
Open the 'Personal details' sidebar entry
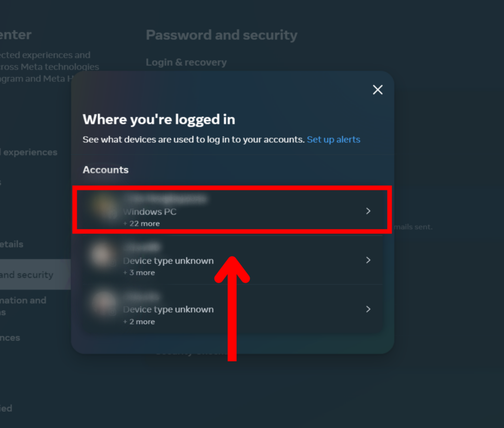[13, 244]
